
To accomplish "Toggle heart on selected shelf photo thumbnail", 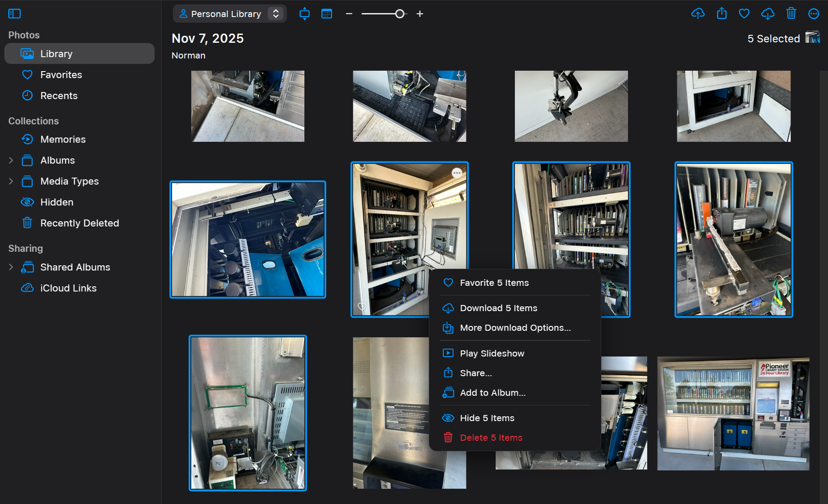I will pyautogui.click(x=362, y=306).
